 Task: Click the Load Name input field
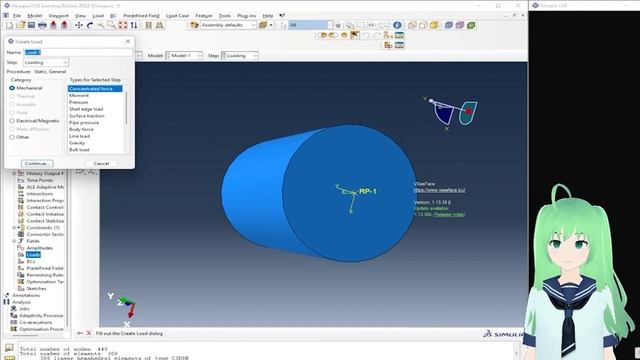(78, 52)
